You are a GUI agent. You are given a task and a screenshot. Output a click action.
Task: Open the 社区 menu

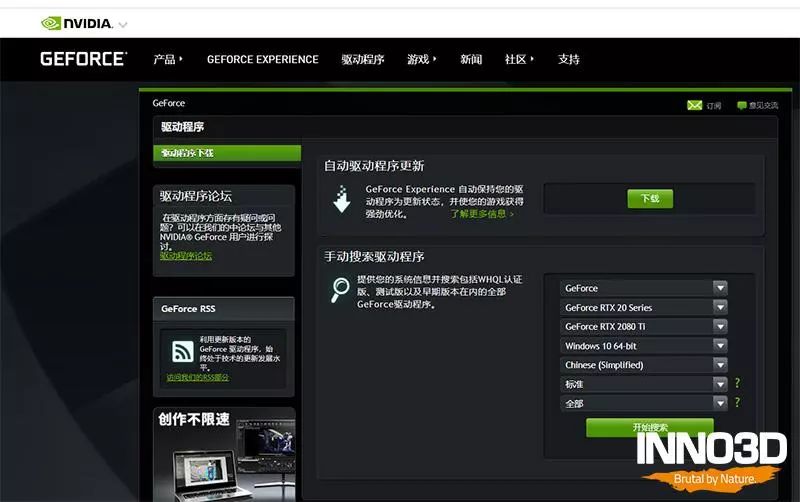tap(519, 59)
